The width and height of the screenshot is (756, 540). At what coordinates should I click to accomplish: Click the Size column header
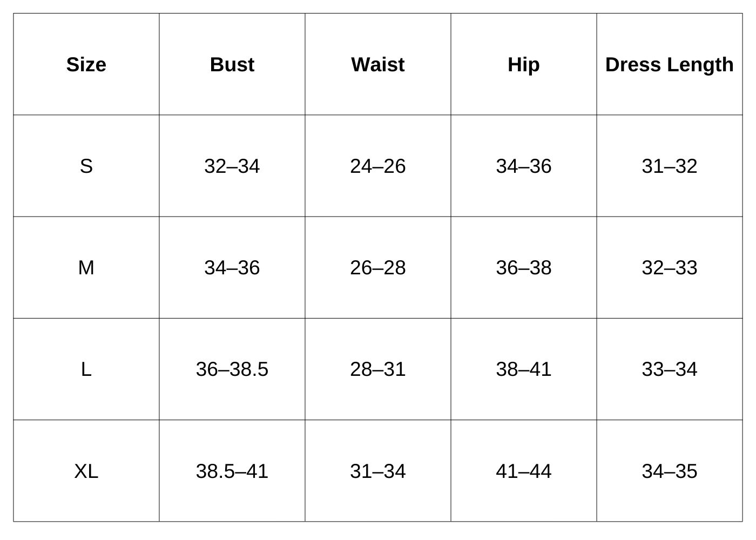86,65
